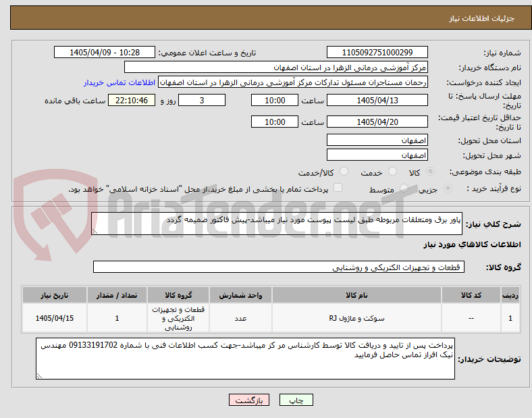Click the کد کالا column header
Viewport: 532px width, 418px height.
coord(471,295)
